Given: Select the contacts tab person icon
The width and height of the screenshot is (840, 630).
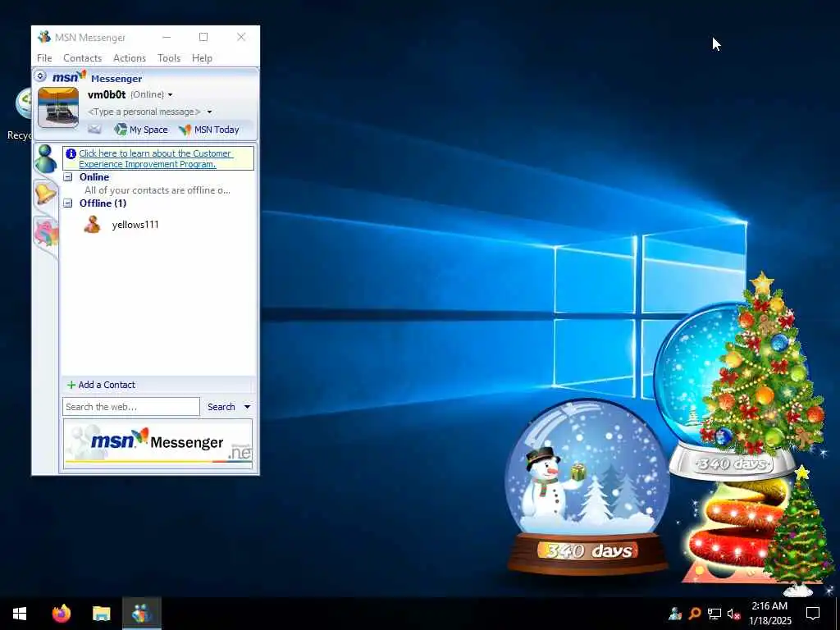Looking at the screenshot, I should 46,158.
